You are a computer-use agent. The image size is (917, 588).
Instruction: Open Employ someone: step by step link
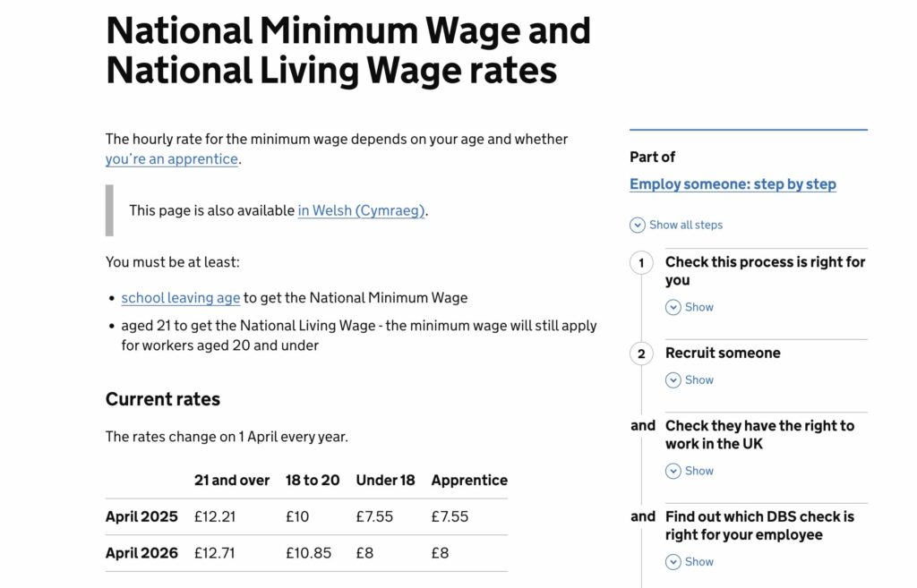(733, 184)
